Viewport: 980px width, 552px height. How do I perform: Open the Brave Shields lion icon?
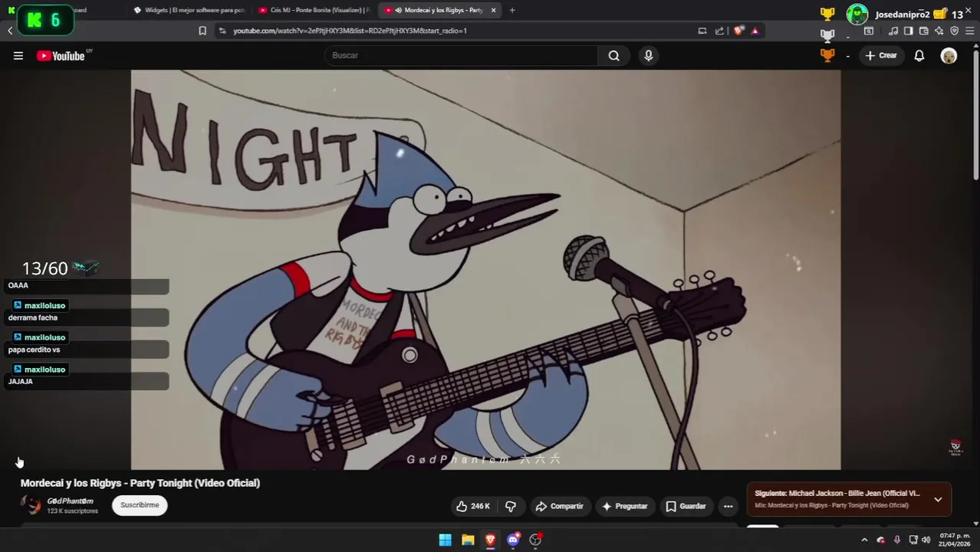pyautogui.click(x=738, y=31)
